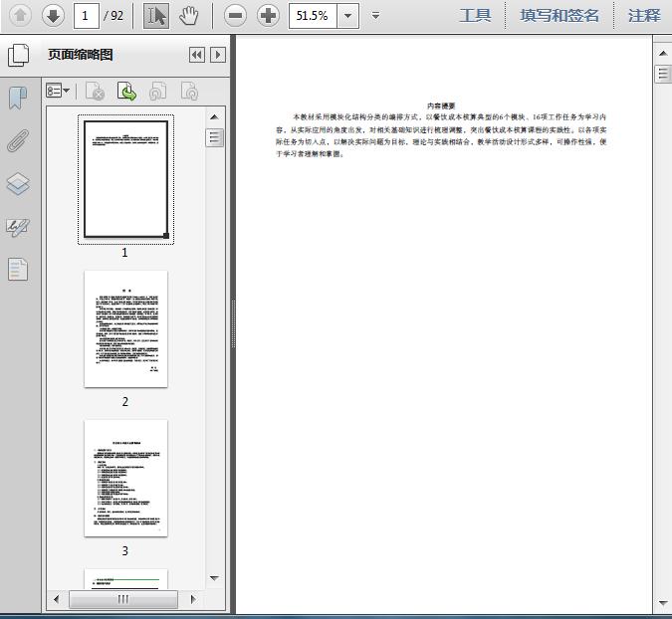
Task: Click document view scroll down arrow
Action: pyautogui.click(x=663, y=603)
